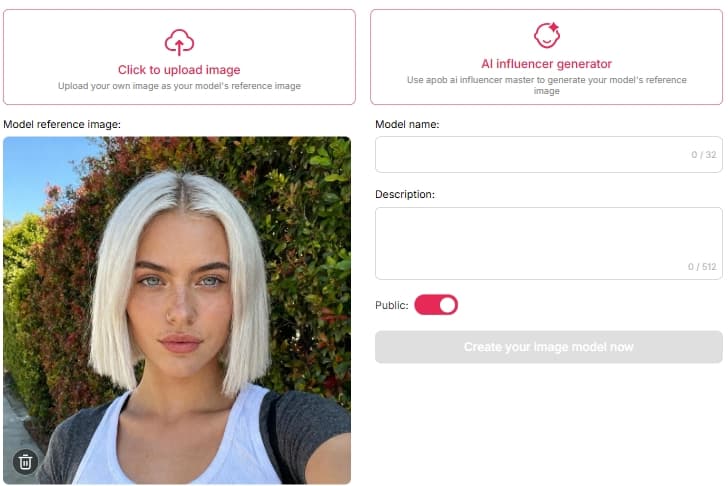
Task: Open the model reference image thumbnail
Action: (177, 310)
